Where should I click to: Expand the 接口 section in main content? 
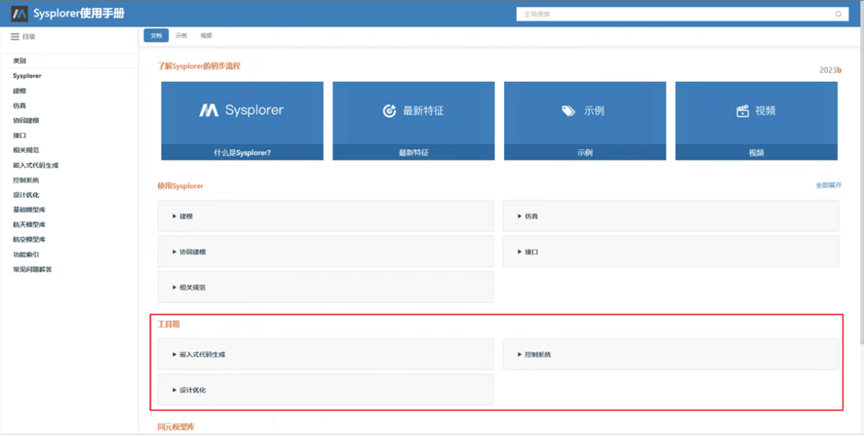point(670,251)
